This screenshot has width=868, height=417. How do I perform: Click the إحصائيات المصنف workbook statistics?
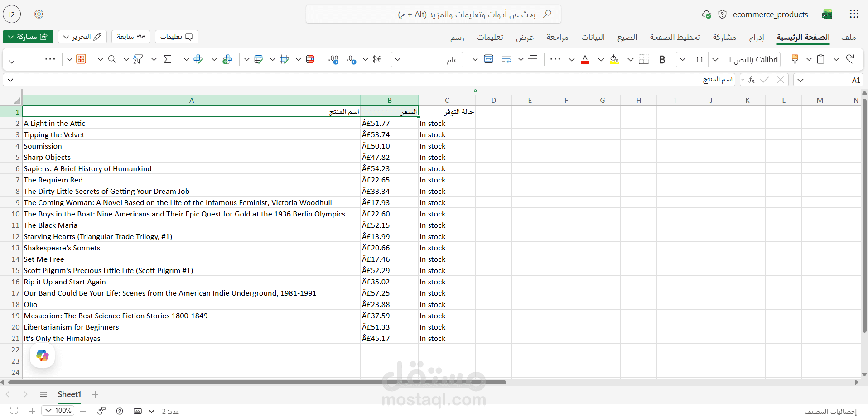(x=830, y=411)
